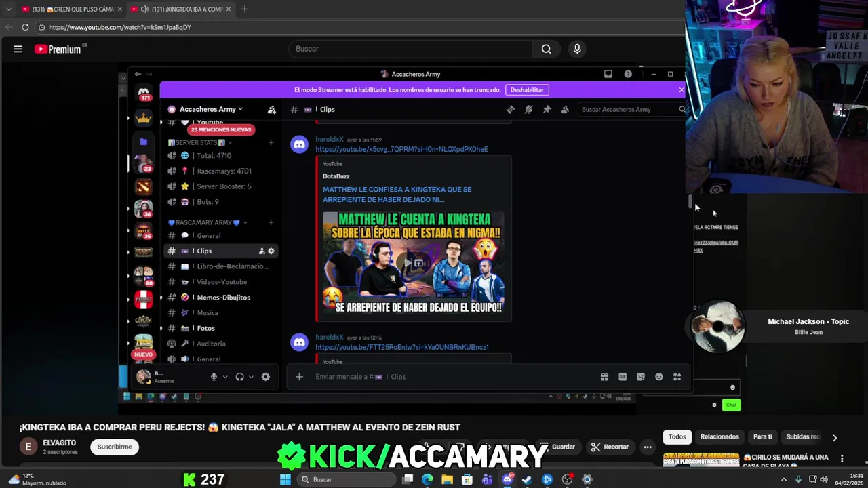
Task: Show pinned messages pin icon
Action: pos(547,109)
